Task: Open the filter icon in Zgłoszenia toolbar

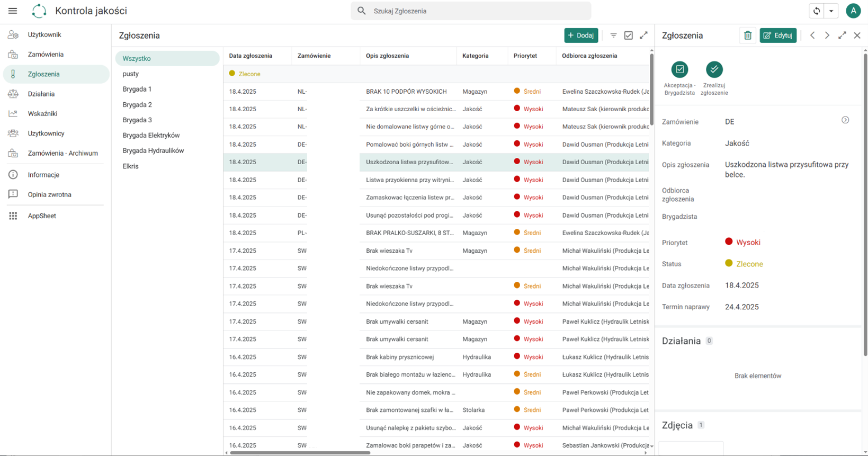Action: tap(613, 35)
